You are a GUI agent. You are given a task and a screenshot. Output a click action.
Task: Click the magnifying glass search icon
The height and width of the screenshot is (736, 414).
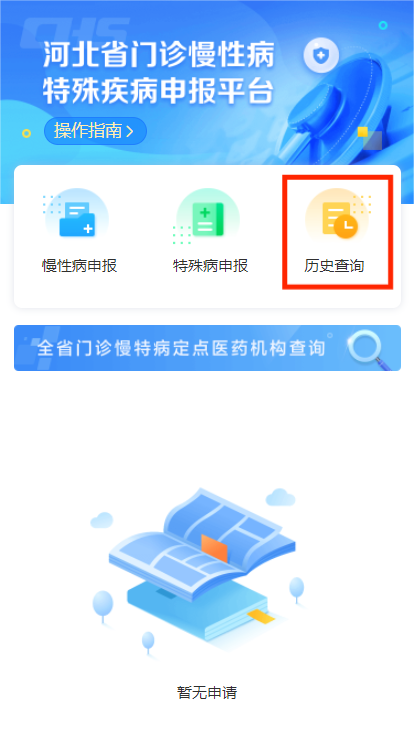pyautogui.click(x=369, y=350)
